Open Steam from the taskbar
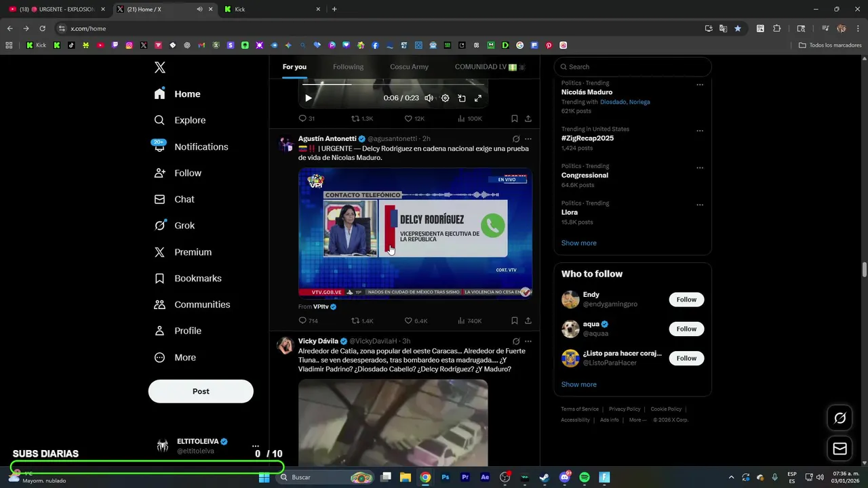The image size is (868, 488). (x=545, y=477)
